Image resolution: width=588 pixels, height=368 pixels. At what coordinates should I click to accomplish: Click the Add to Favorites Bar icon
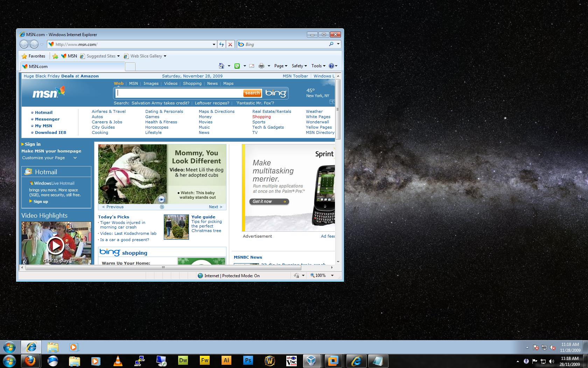55,56
